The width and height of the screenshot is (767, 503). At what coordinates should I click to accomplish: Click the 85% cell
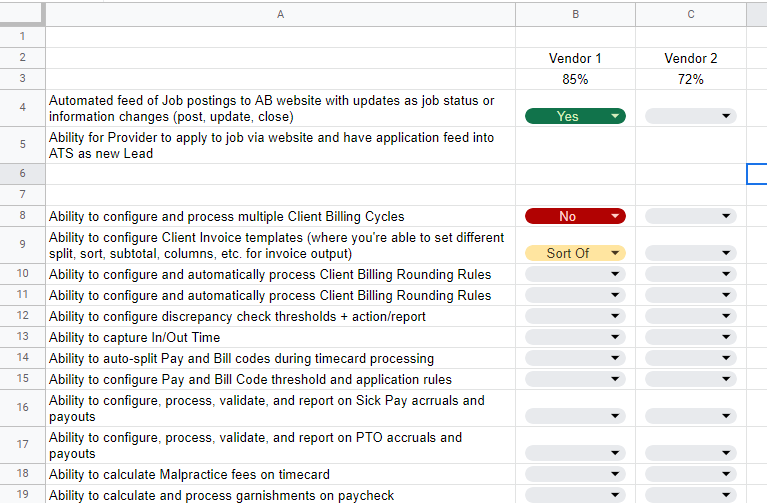point(575,79)
